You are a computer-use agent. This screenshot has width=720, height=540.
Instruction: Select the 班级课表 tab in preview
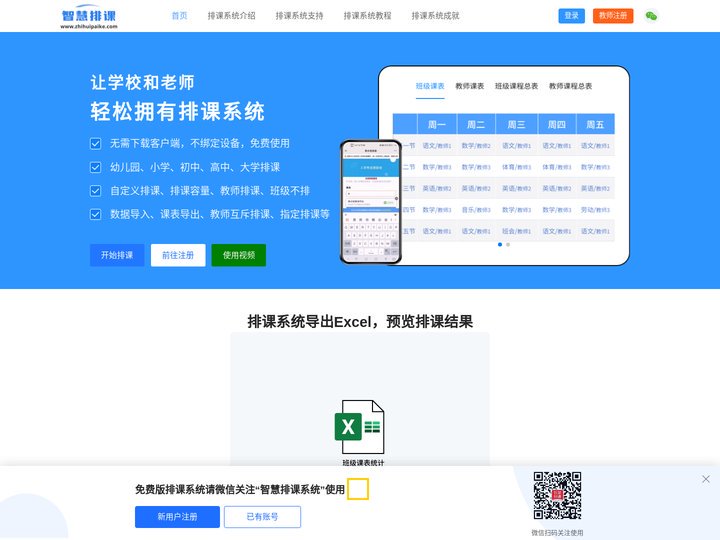[430, 86]
